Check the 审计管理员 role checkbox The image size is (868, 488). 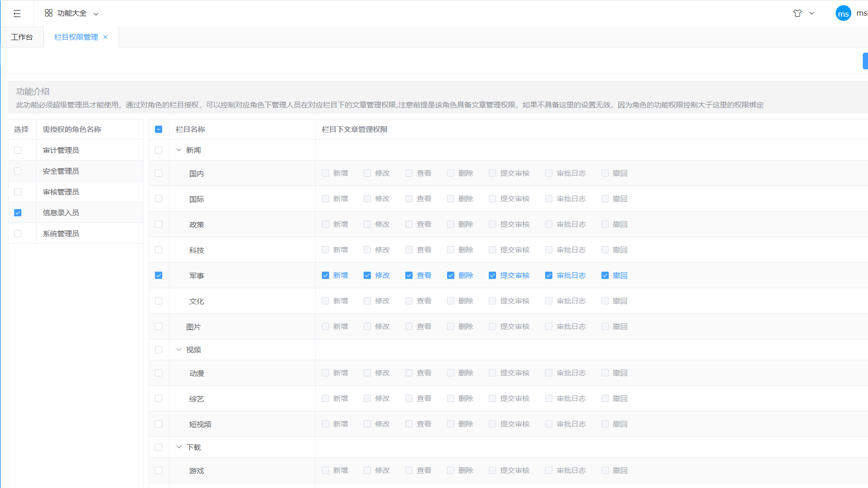[x=18, y=150]
